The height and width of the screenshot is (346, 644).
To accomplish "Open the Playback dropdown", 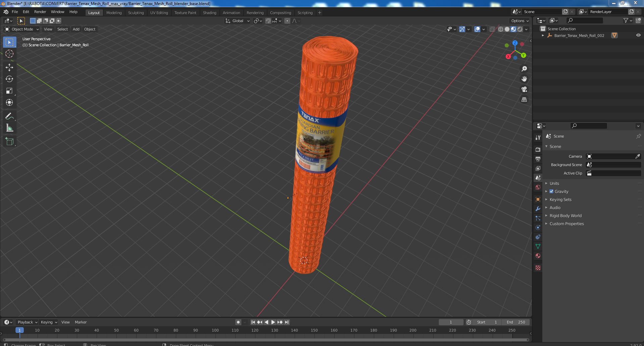I will pos(27,322).
